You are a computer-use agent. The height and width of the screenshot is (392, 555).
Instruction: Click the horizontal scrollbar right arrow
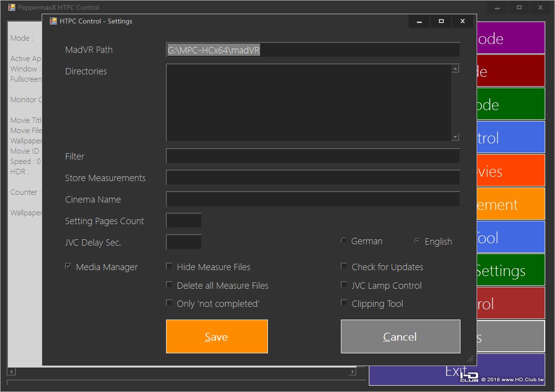pos(352,371)
